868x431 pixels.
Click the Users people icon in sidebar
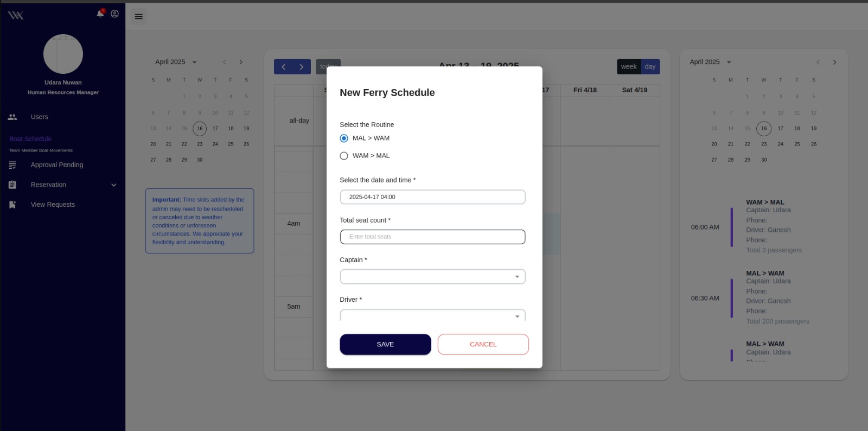tap(12, 117)
